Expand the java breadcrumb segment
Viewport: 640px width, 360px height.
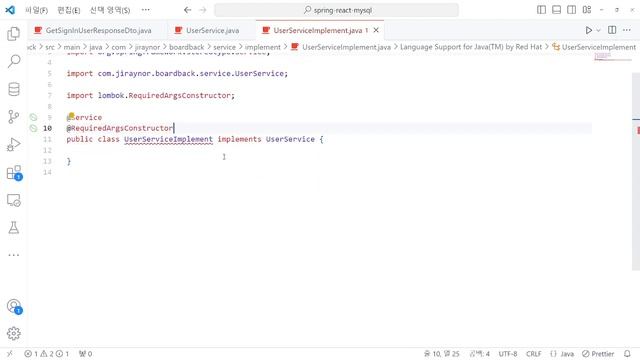coord(96,47)
